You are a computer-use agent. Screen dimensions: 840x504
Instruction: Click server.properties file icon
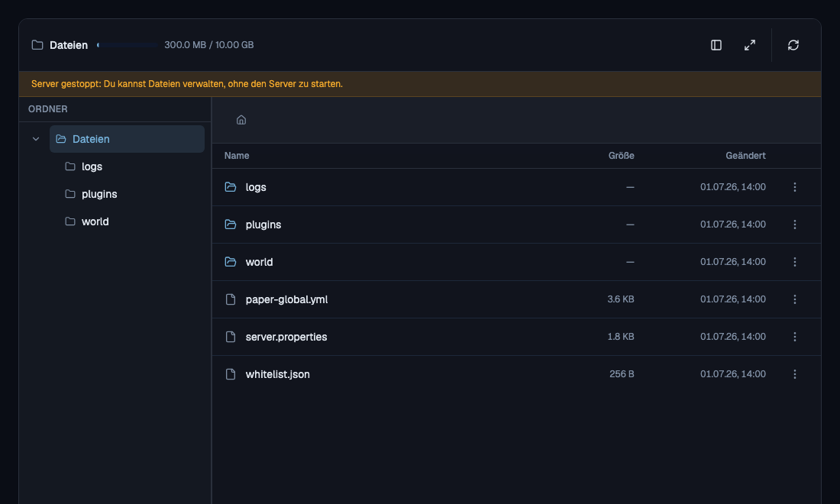point(231,337)
